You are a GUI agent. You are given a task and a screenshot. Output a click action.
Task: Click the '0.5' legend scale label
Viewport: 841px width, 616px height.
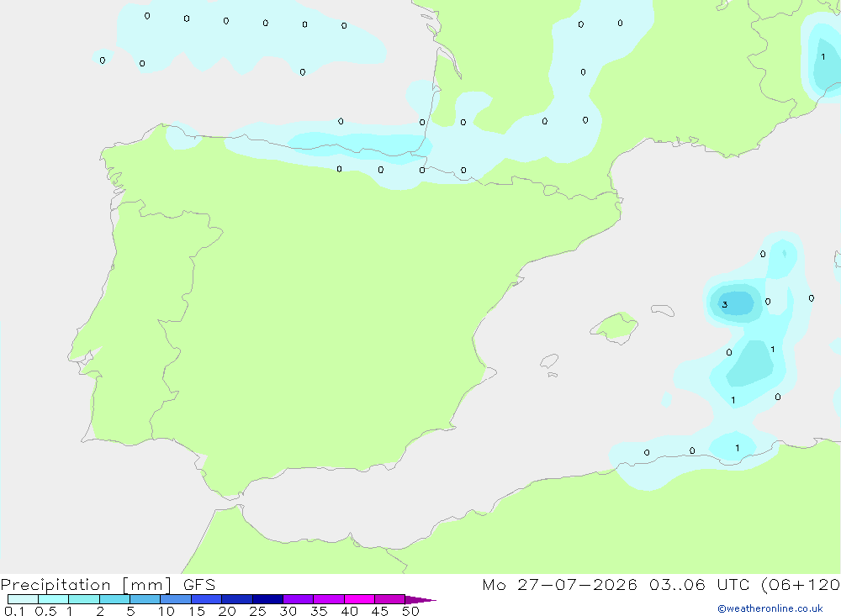click(45, 611)
